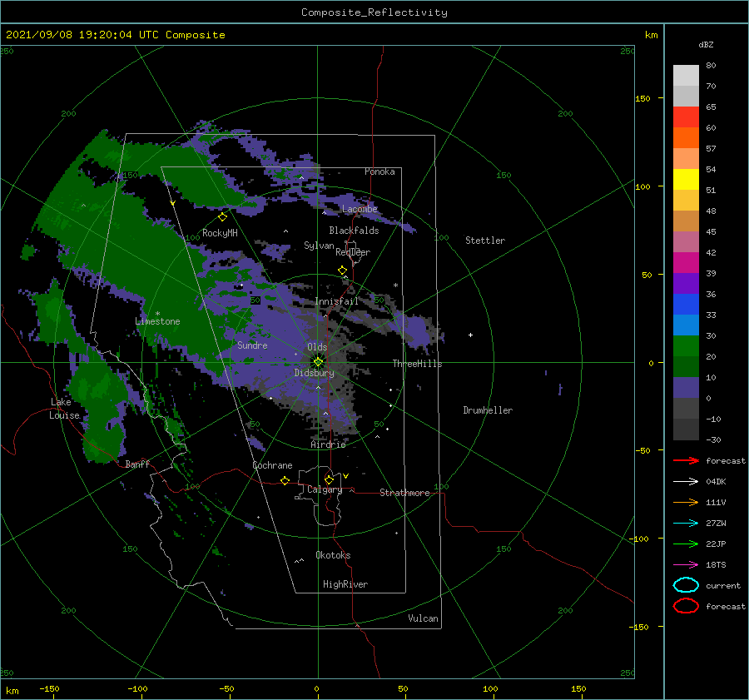Viewport: 749px width, 700px height.
Task: Click the dBZ legend heading
Action: 706,44
